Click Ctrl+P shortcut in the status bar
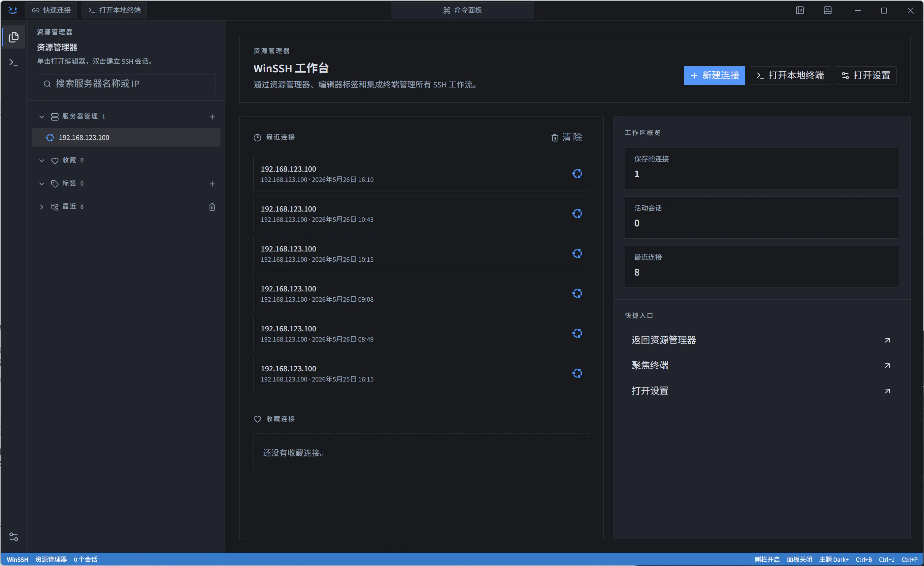Image resolution: width=924 pixels, height=566 pixels. click(909, 559)
